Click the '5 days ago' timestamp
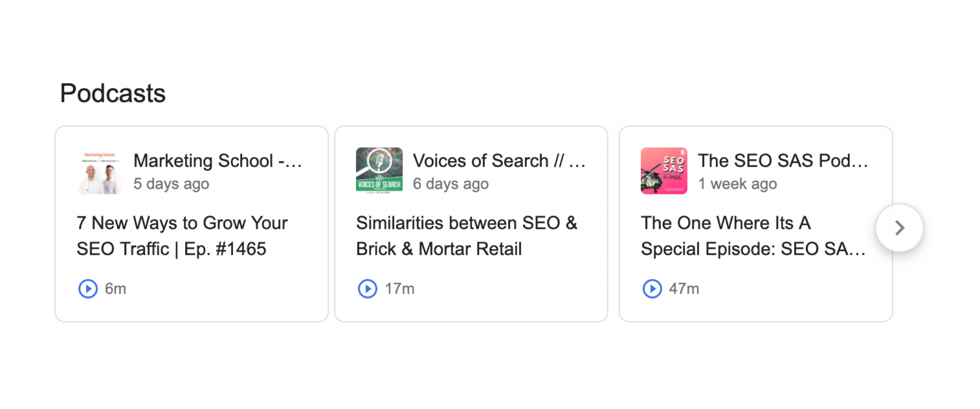The image size is (980, 409). coord(171,183)
